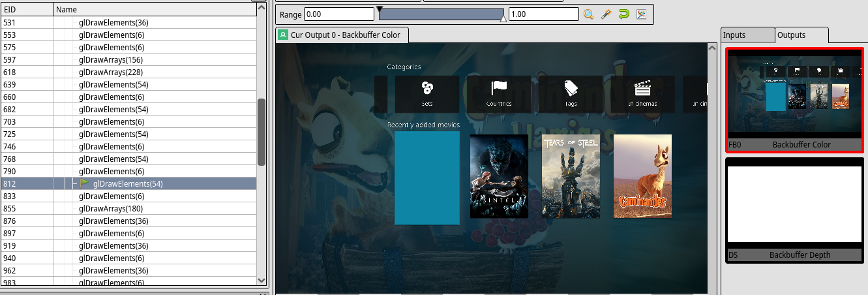Click the auto-fit range wand icon
Image resolution: width=868 pixels, height=295 pixels.
[606, 14]
